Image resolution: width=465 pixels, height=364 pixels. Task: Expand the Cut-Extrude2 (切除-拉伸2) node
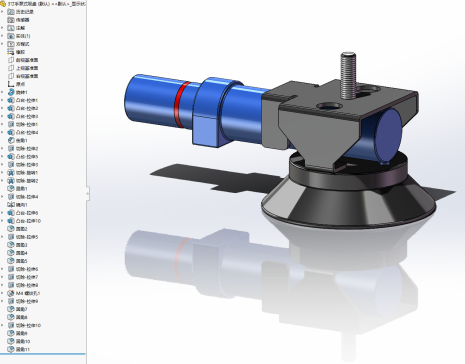click(x=3, y=148)
